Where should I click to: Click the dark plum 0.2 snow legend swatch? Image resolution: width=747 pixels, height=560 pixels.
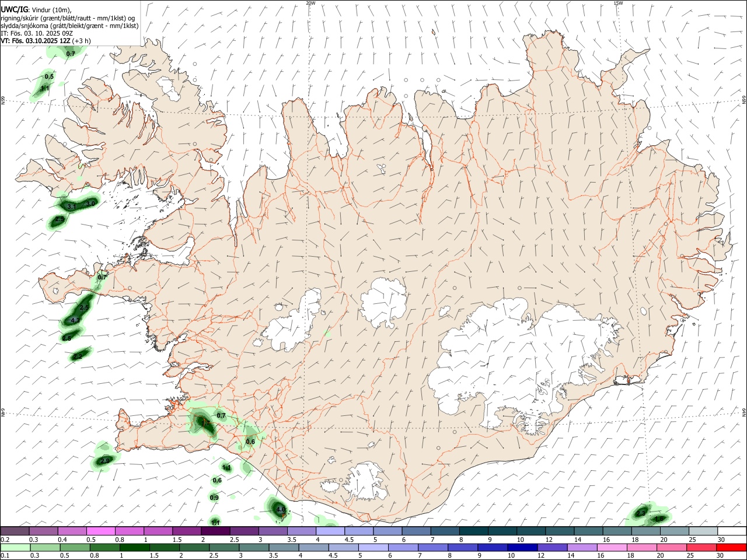coord(15,531)
